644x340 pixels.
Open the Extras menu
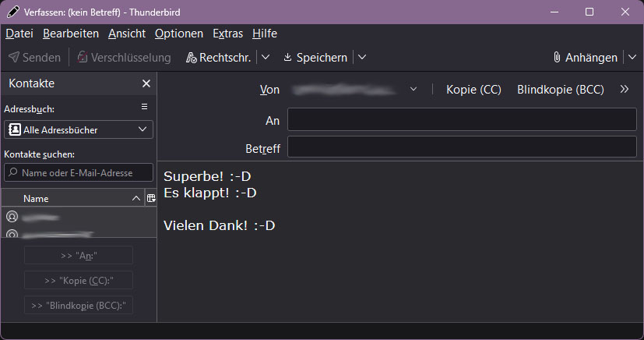[227, 34]
